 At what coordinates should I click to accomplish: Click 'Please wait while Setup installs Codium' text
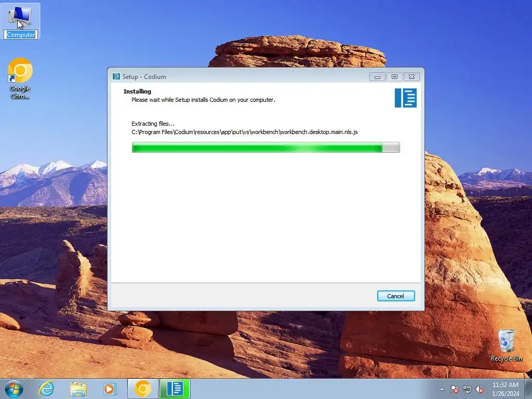pyautogui.click(x=203, y=100)
